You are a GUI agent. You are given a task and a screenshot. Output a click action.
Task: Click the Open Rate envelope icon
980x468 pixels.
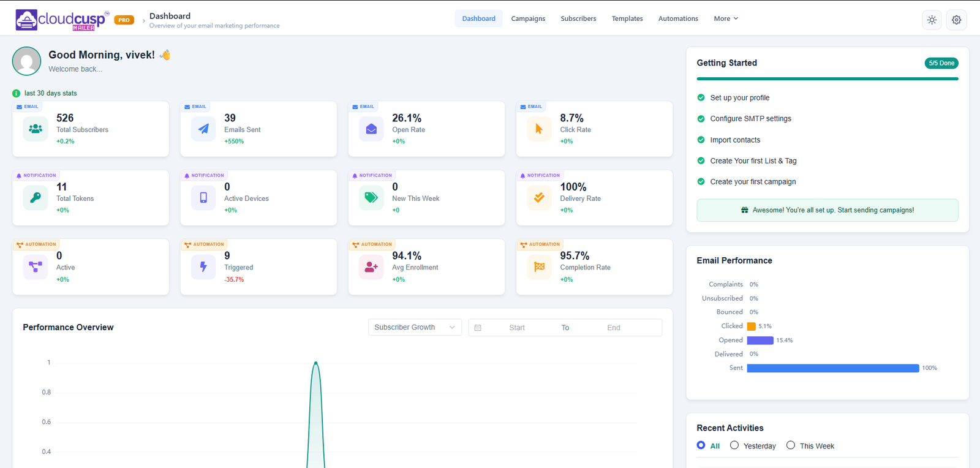pos(371,129)
